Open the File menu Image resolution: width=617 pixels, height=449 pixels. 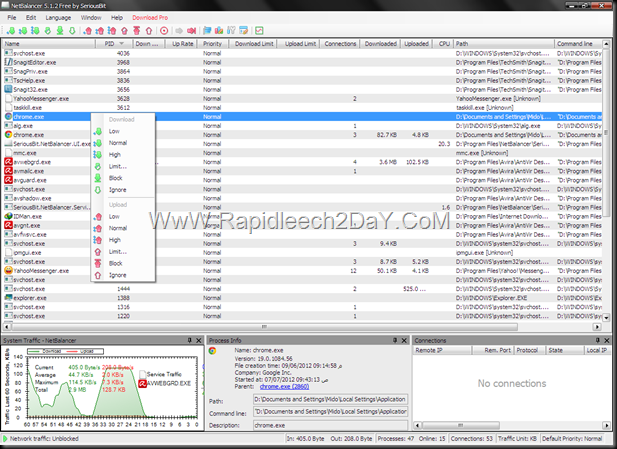point(12,18)
